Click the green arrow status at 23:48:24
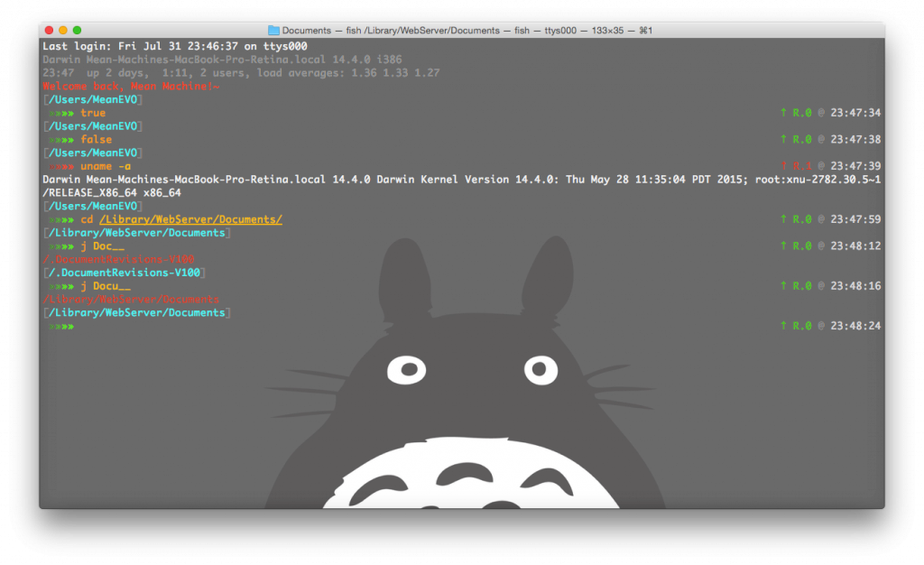 click(783, 326)
